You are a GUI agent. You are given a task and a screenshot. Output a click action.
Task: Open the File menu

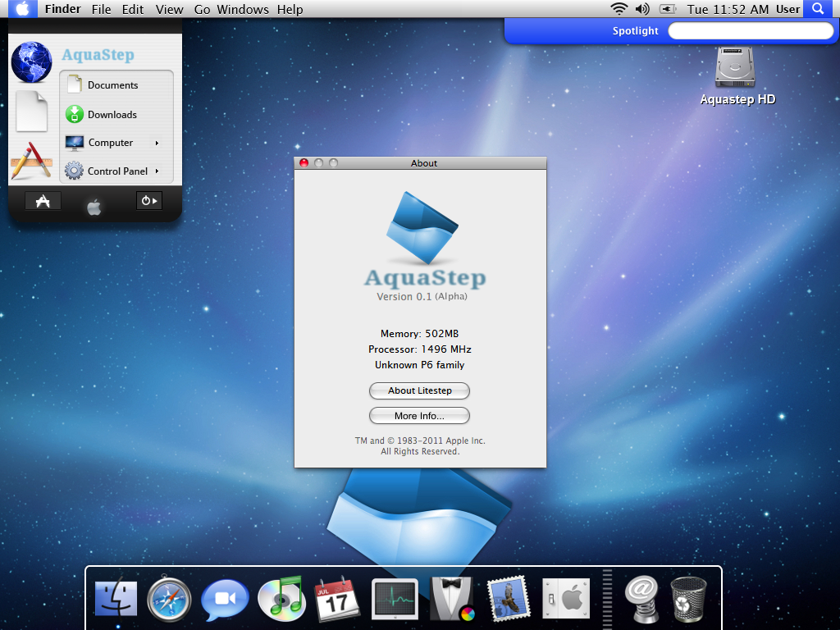pyautogui.click(x=101, y=9)
